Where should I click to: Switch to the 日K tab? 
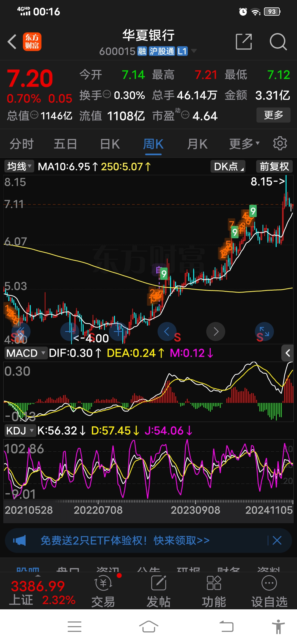110,144
